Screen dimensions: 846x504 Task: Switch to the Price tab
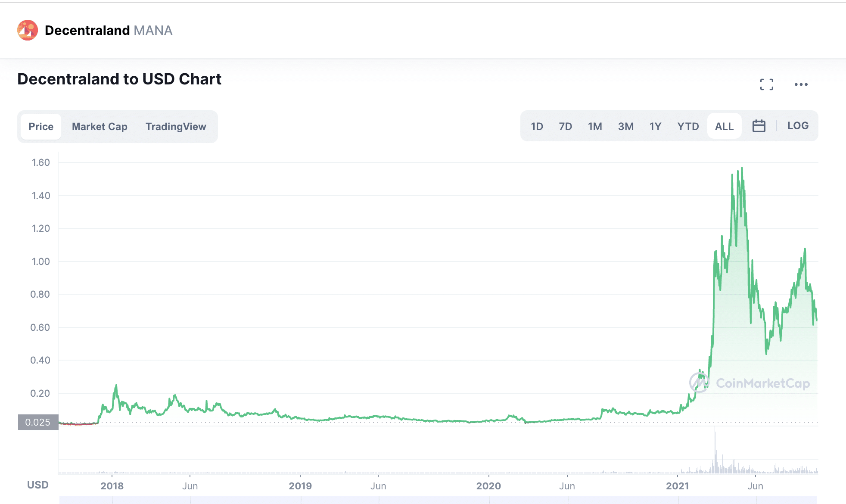tap(41, 127)
